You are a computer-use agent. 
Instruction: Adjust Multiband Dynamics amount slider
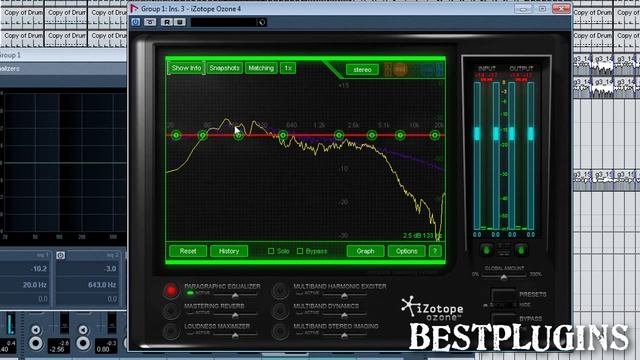point(344,315)
